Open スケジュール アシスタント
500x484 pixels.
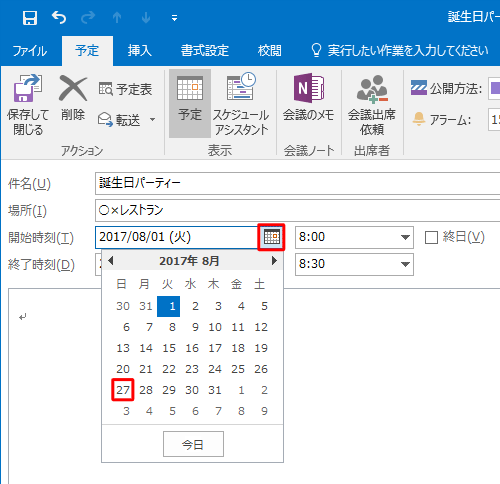[x=241, y=104]
